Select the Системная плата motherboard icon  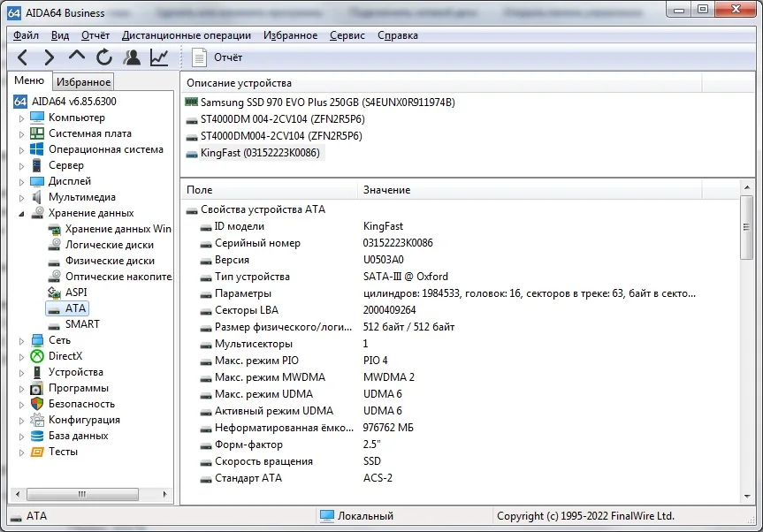pos(37,133)
